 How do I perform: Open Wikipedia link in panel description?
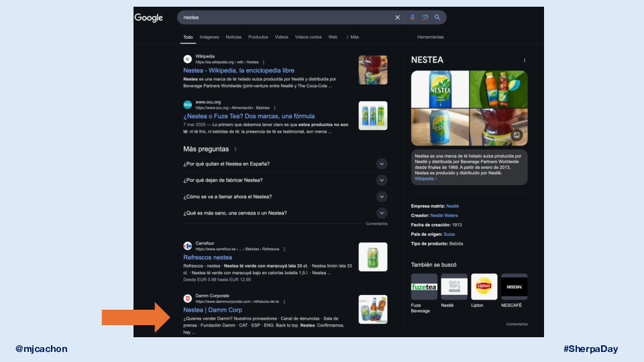coord(425,178)
